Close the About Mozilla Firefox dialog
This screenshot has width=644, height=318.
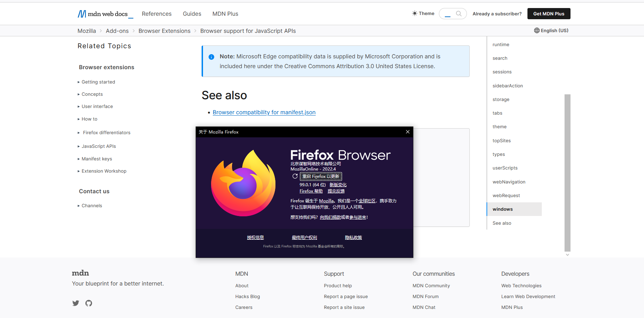407,132
